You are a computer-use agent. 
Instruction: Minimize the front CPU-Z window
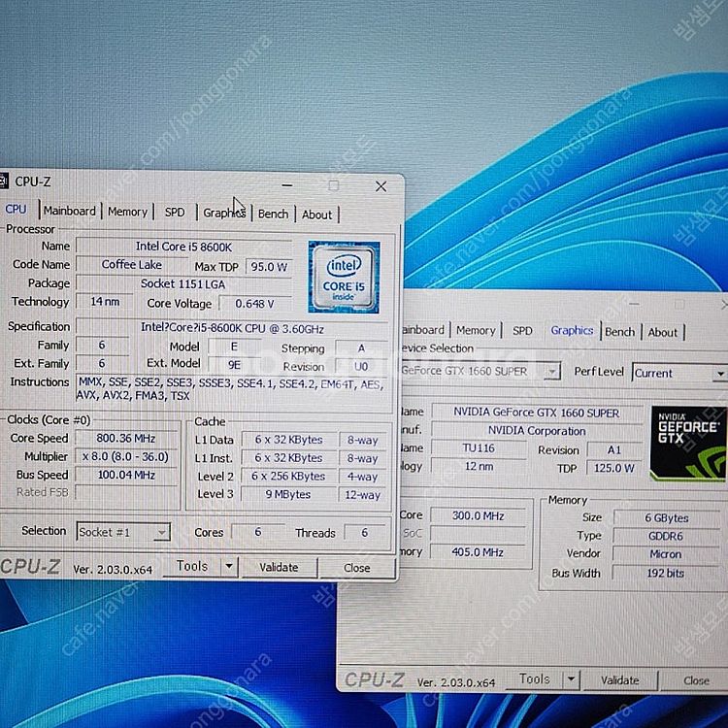(x=287, y=185)
